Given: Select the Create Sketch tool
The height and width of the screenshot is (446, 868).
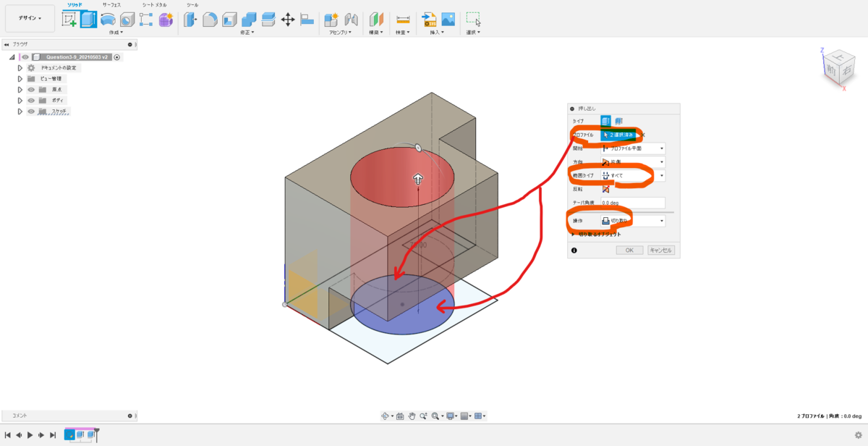Looking at the screenshot, I should click(69, 20).
